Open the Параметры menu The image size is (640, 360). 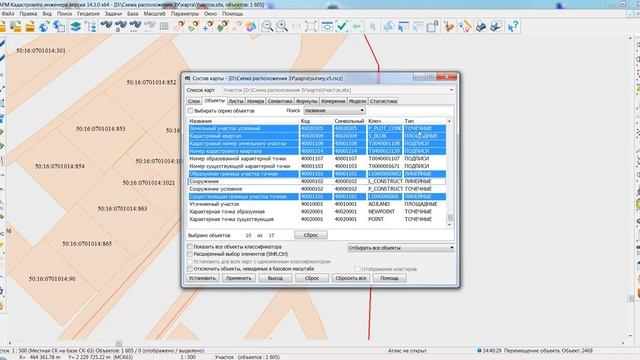184,13
